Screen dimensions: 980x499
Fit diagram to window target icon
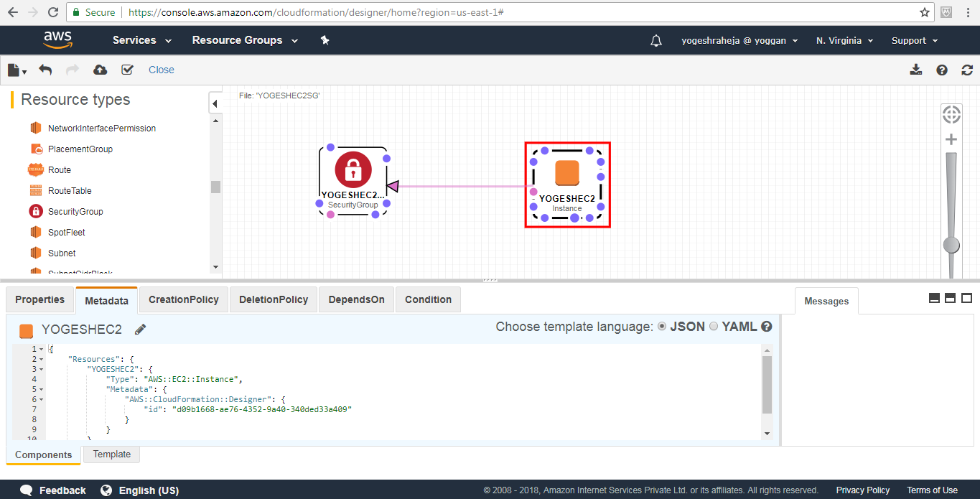pyautogui.click(x=951, y=113)
